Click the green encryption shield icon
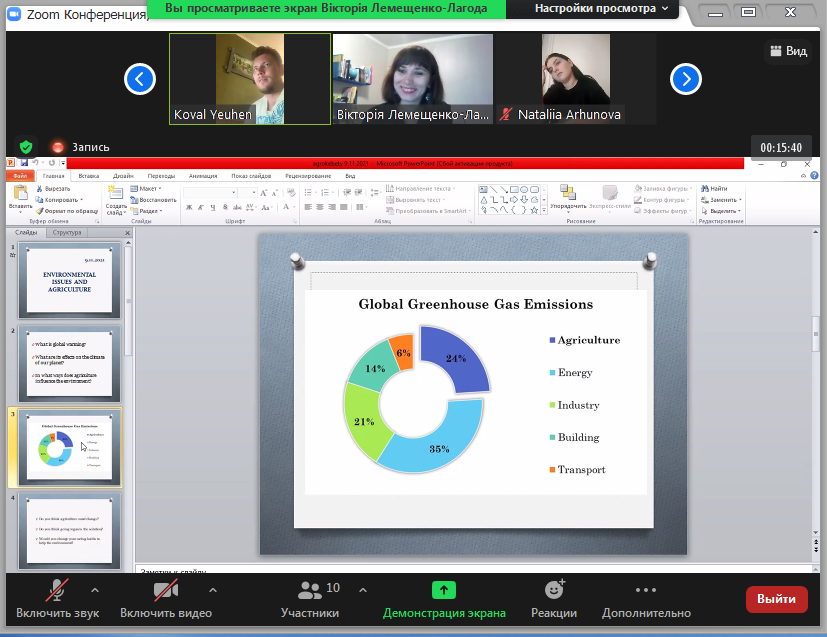Image resolution: width=827 pixels, height=637 pixels. 26,147
